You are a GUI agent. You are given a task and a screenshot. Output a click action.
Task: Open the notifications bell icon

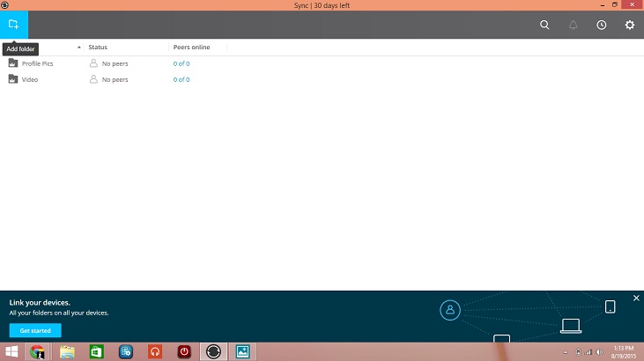(573, 25)
